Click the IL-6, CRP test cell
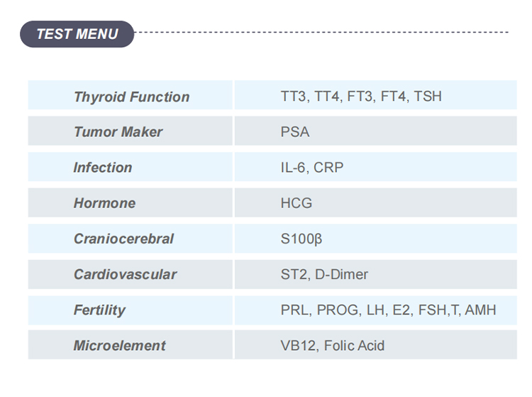The width and height of the screenshot is (532, 397). [x=375, y=166]
